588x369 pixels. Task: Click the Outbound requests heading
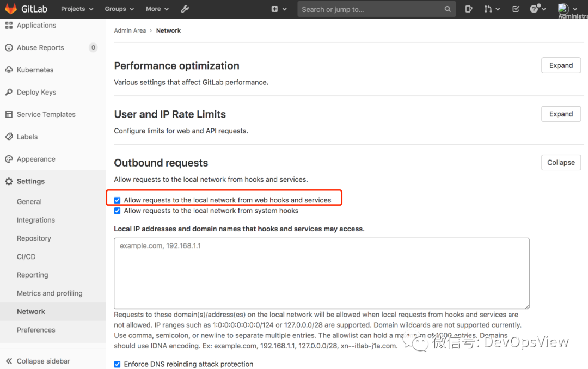(161, 163)
